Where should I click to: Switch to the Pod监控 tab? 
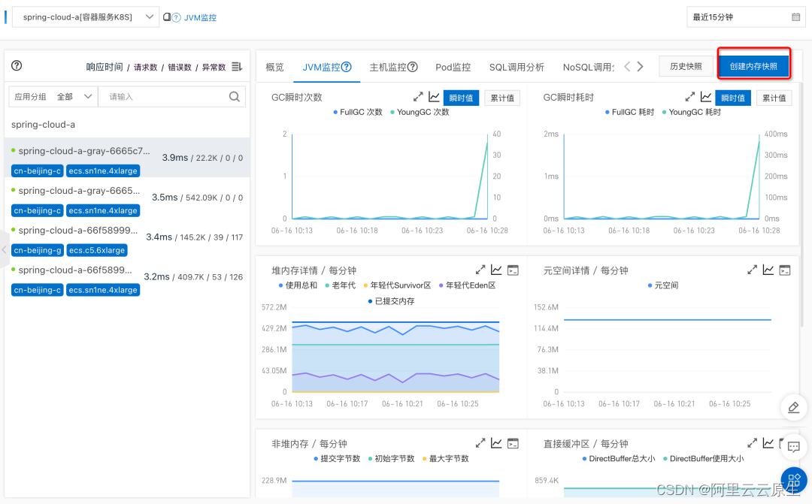coord(453,67)
